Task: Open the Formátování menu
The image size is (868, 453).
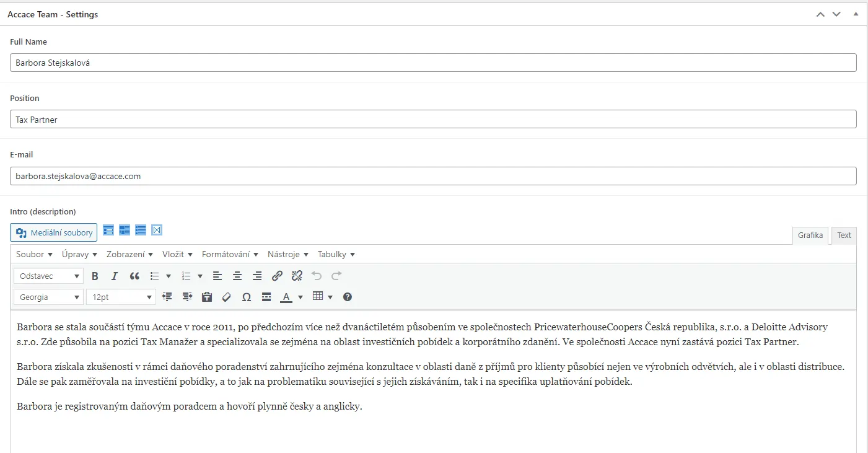Action: click(230, 255)
